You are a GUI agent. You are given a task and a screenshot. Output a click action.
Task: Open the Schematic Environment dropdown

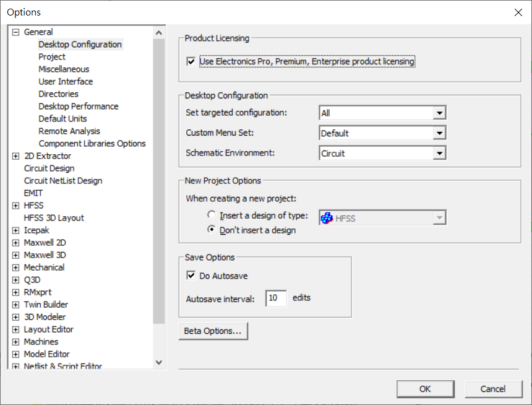click(x=439, y=153)
